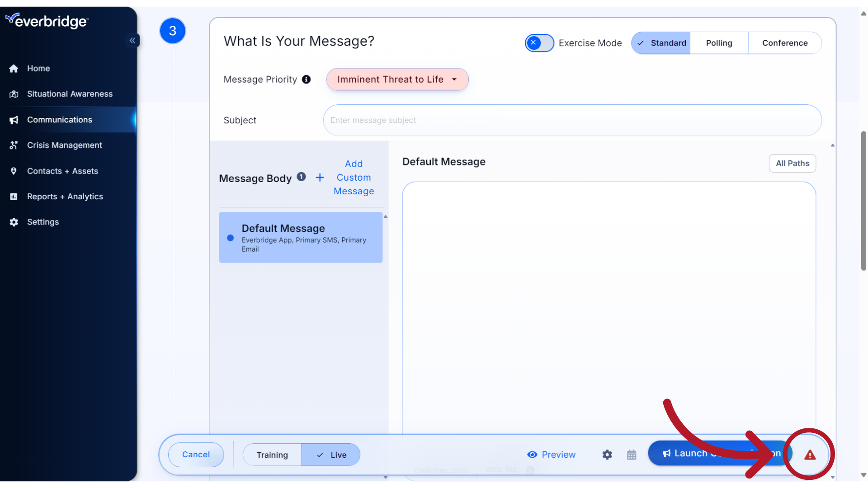Click the settings gear icon
The height and width of the screenshot is (488, 868).
[608, 455]
